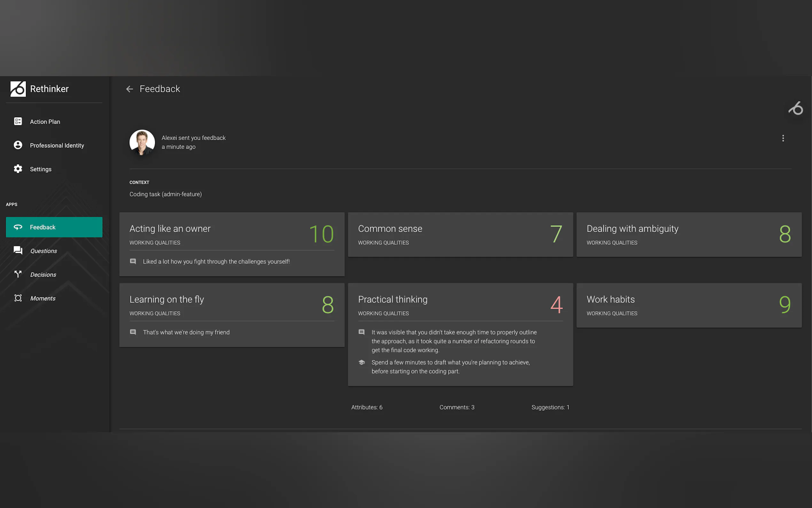Click Alexei's profile photo
The image size is (812, 508).
point(142,142)
